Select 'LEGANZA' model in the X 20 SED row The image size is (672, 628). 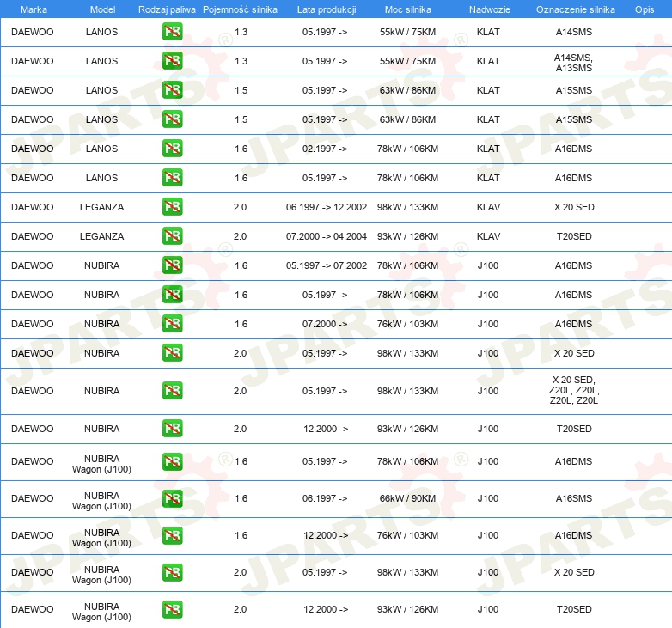tap(101, 207)
